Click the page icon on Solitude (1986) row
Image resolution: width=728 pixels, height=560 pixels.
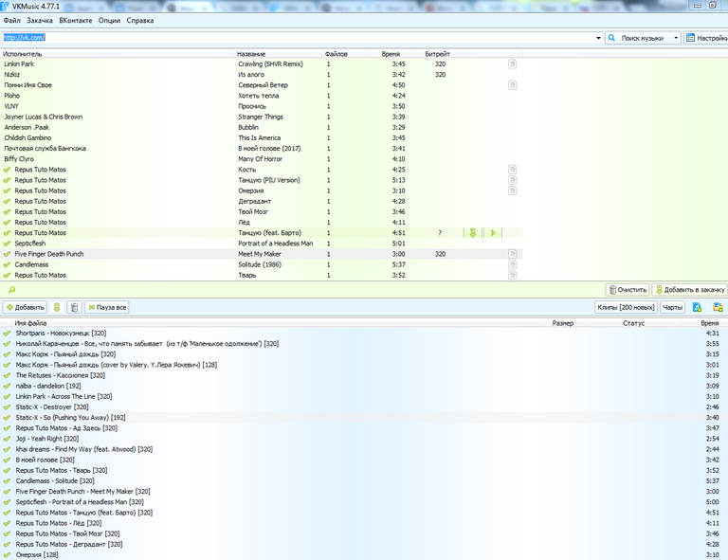tap(513, 264)
